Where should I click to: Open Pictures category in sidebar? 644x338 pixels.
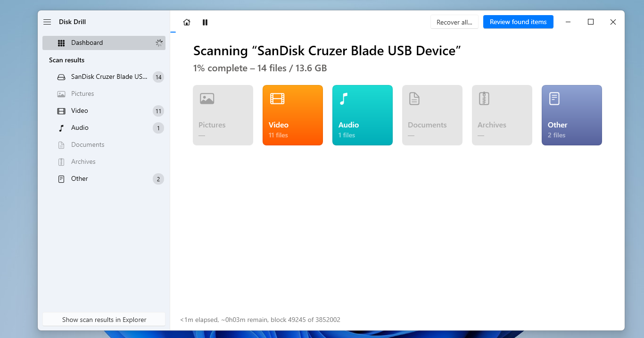104,93
